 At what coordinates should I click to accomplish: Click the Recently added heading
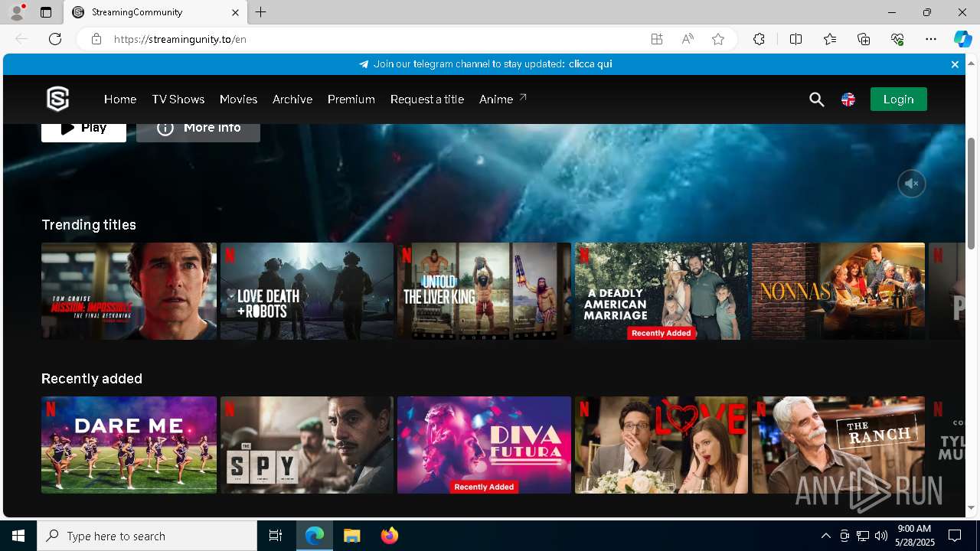point(92,379)
